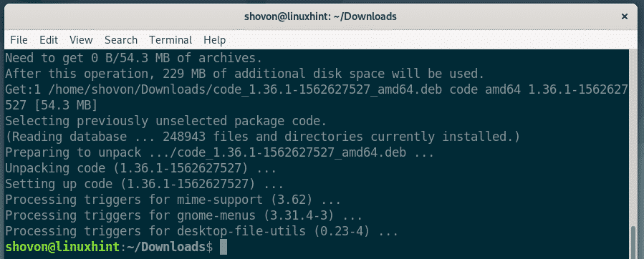Click the 'Preparing to unpack' line
This screenshot has height=259, width=644.
coord(218,152)
